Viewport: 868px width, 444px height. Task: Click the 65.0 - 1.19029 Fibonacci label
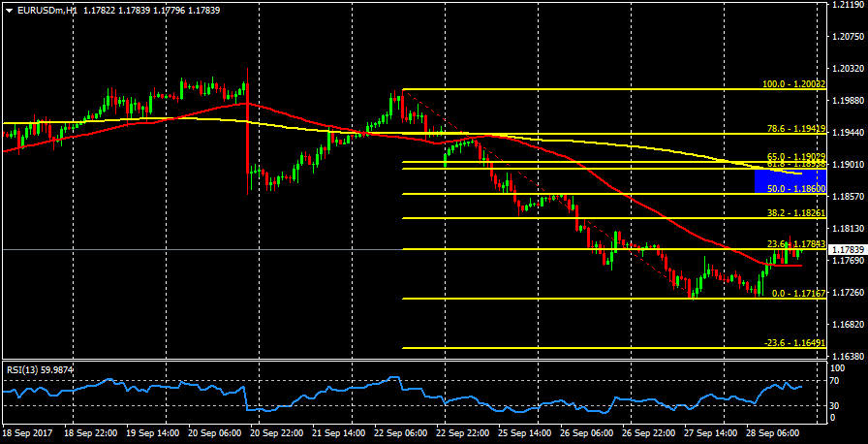tap(793, 156)
